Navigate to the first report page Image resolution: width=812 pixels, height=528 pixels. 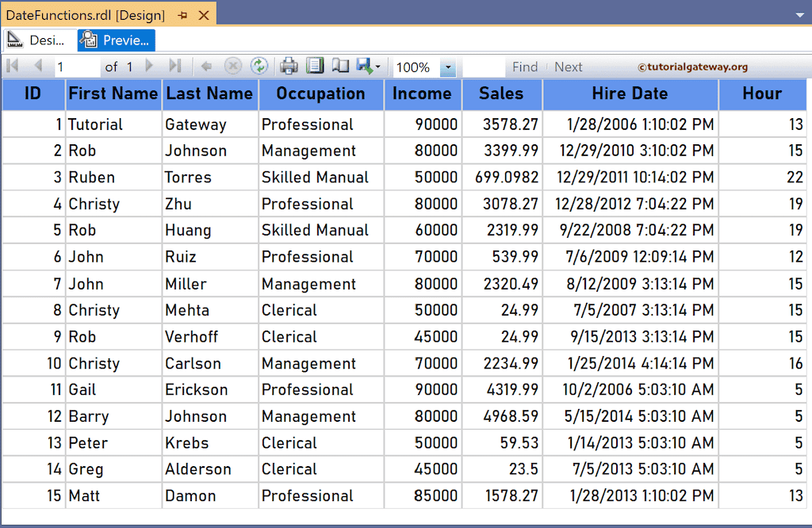point(11,66)
